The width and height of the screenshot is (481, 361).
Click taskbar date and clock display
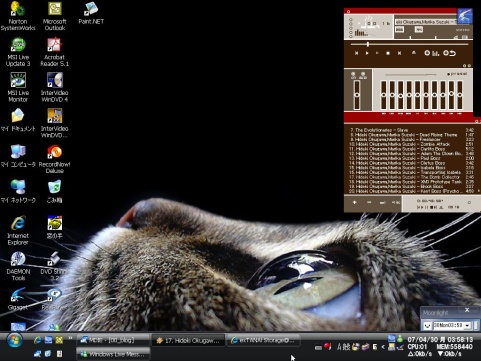pos(440,340)
